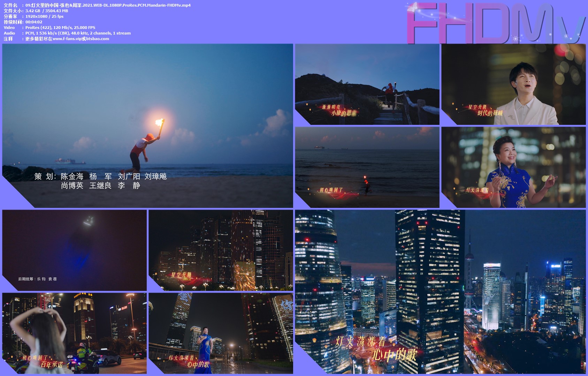Open the close-up blue qipao singer thumbnail
This screenshot has width=588, height=376.
(513, 167)
